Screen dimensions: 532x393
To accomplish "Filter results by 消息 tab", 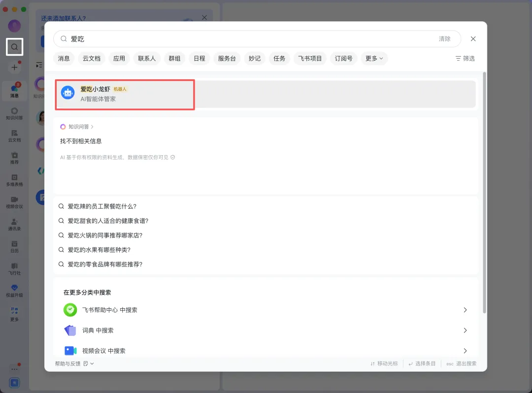I will pyautogui.click(x=64, y=58).
